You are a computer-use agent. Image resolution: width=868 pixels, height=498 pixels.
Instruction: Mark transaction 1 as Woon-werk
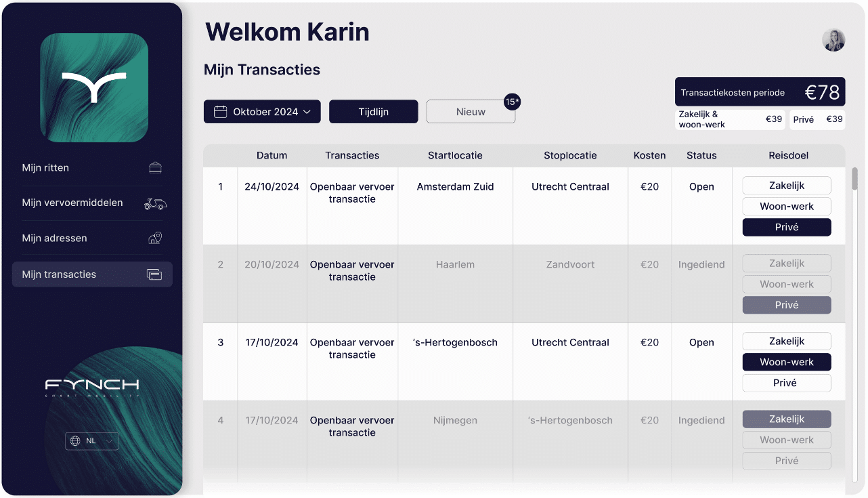point(786,207)
